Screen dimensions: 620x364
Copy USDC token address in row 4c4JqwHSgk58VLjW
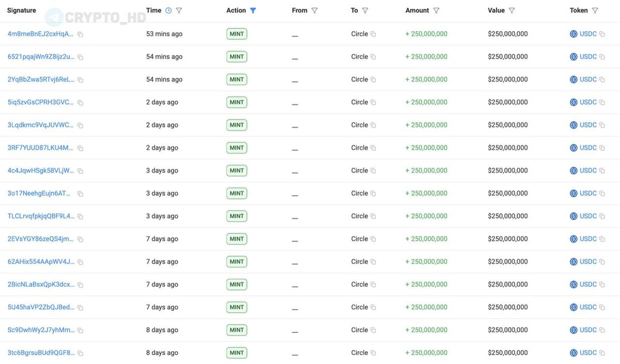point(602,170)
